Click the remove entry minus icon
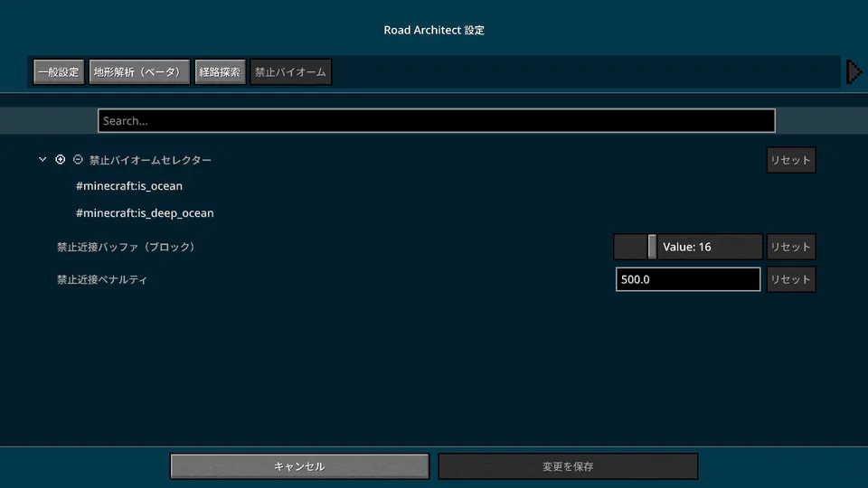Screen dimensions: 868x488 78,160
